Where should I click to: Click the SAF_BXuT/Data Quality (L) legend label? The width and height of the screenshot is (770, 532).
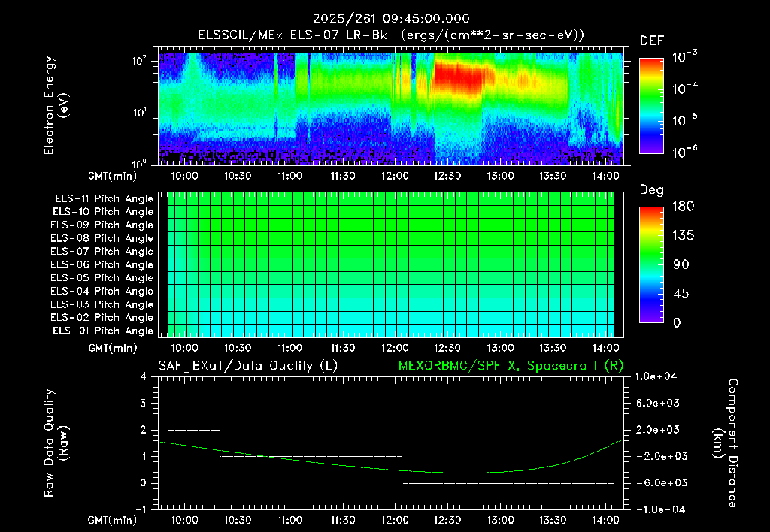click(x=248, y=366)
